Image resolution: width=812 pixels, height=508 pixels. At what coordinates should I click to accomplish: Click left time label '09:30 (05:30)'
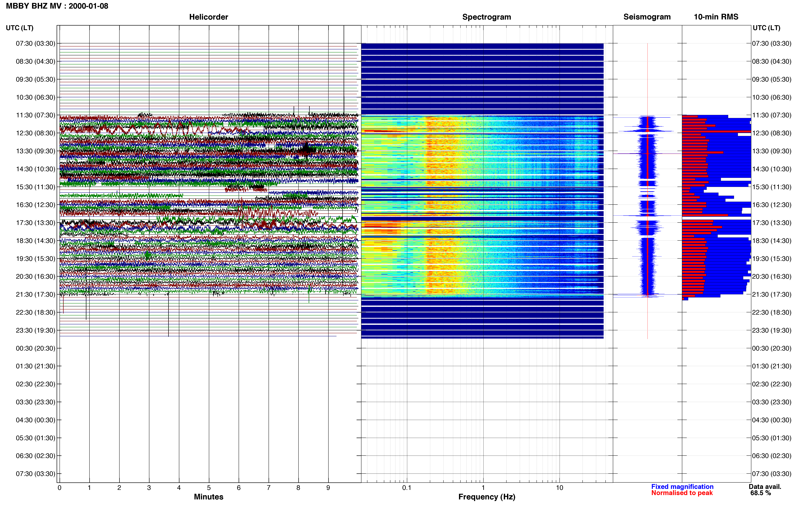point(36,79)
